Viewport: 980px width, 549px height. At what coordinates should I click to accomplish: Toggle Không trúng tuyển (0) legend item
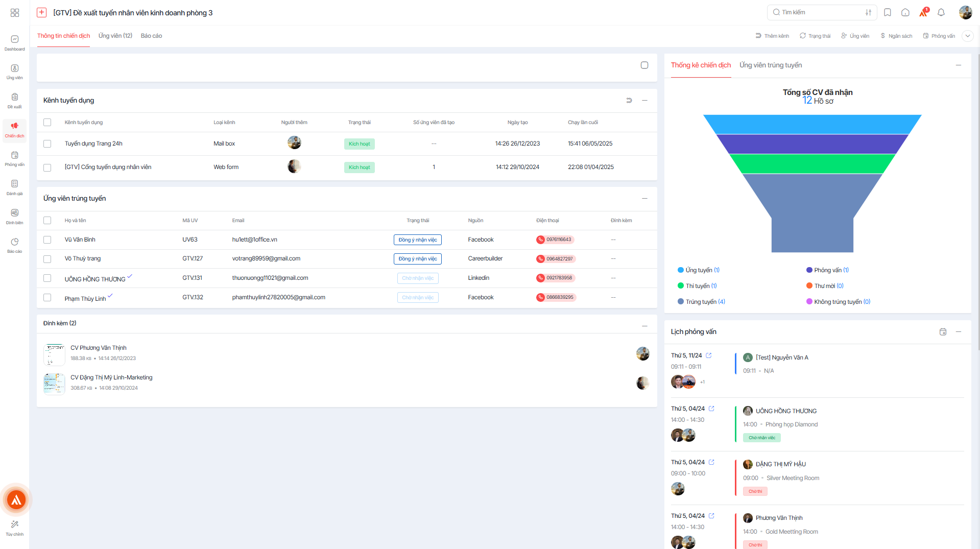(x=838, y=302)
